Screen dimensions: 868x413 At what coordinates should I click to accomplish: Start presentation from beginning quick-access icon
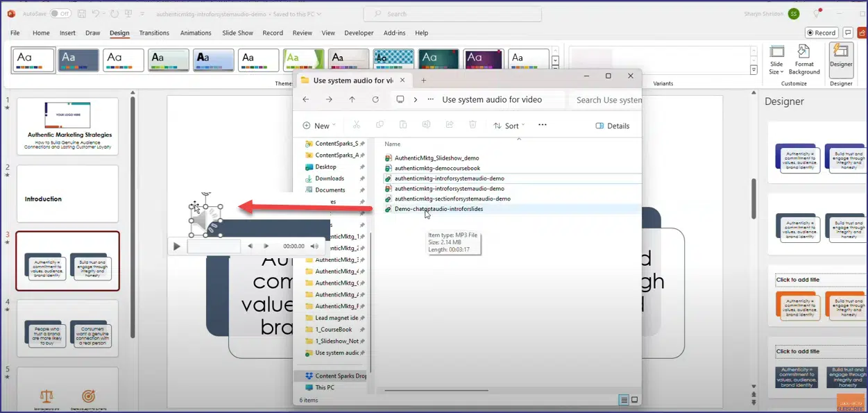click(x=130, y=13)
